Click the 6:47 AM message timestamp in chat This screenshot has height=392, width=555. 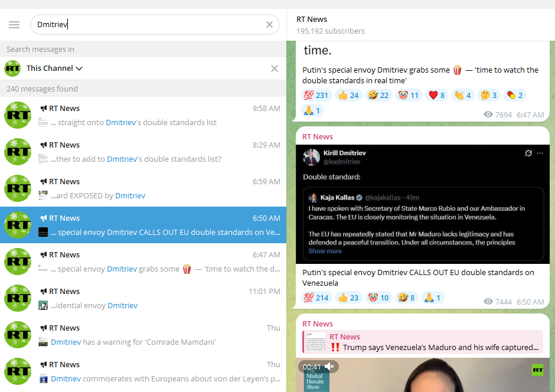coord(530,115)
